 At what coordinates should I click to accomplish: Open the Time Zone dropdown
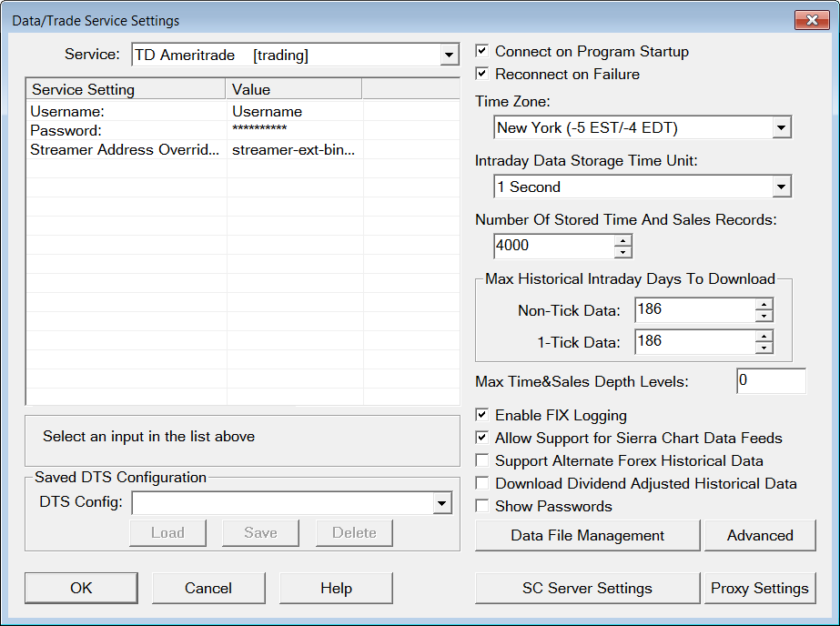tap(781, 127)
